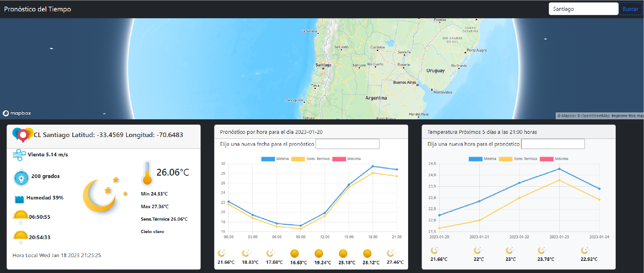Click the sun icon above 16.63°C
The height and width of the screenshot is (273, 644).
coord(295,253)
